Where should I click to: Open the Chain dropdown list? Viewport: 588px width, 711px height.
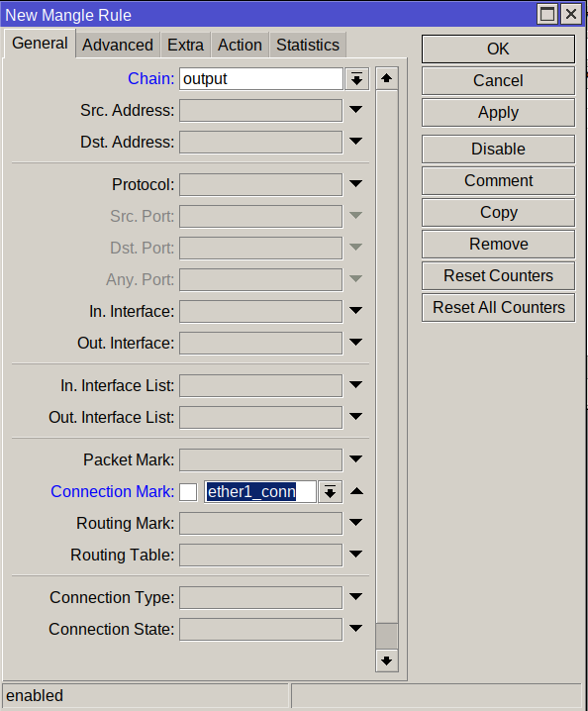pyautogui.click(x=356, y=79)
